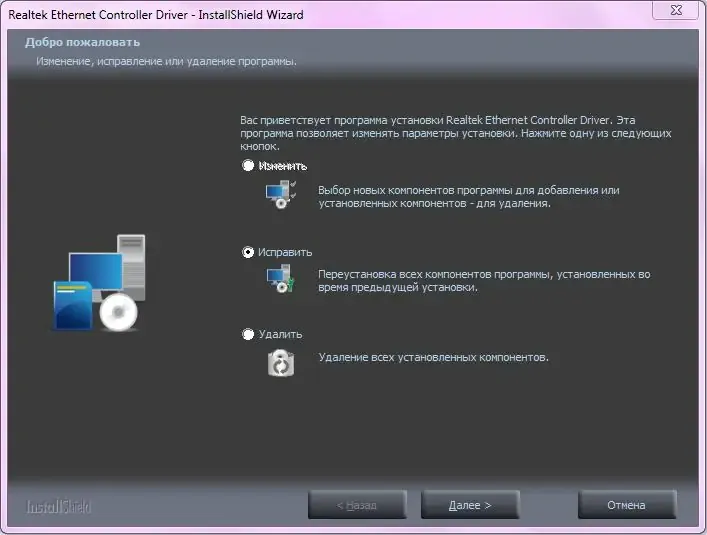This screenshot has height=535, width=707.
Task: Click the Далее > button
Action: [x=470, y=505]
